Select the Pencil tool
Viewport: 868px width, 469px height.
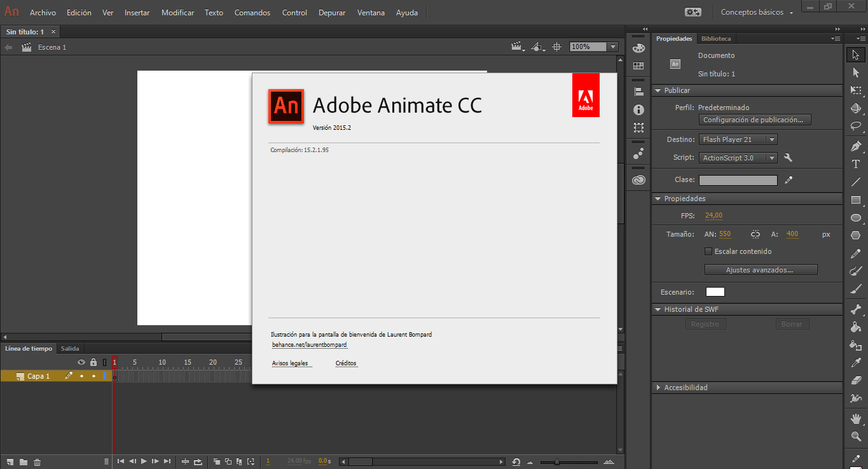(x=856, y=254)
